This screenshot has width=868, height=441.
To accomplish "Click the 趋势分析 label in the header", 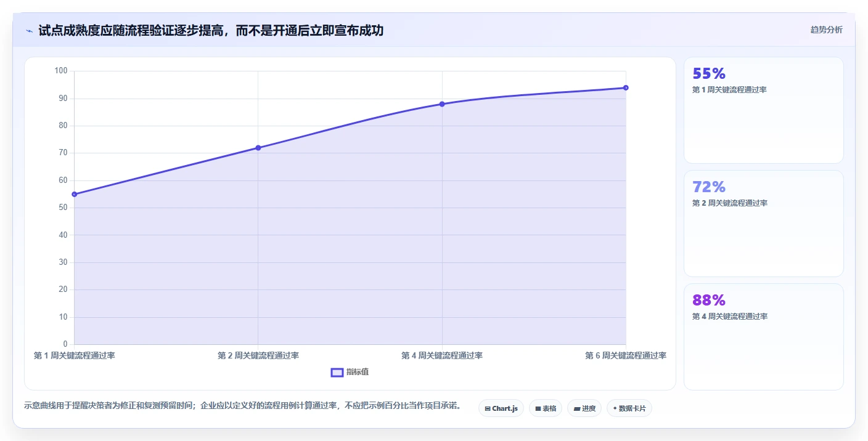I will 827,30.
